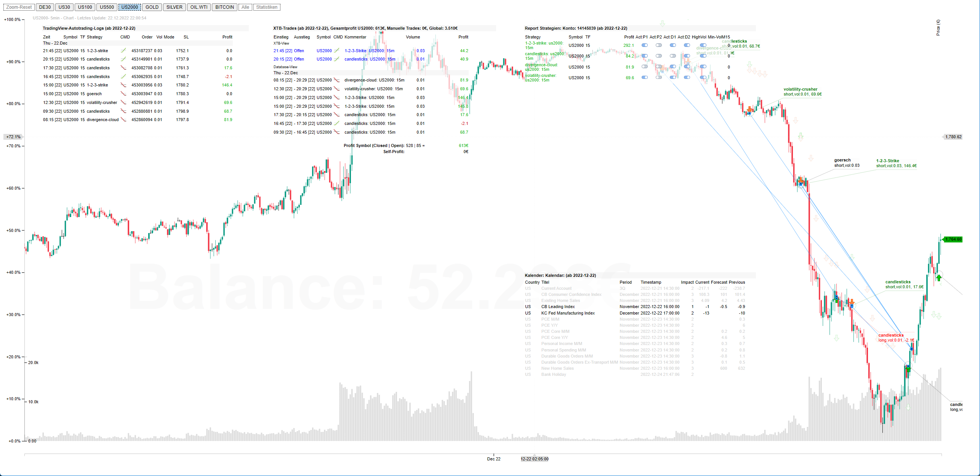Click CMD short icon in divergence-cloud log row

[x=123, y=120]
